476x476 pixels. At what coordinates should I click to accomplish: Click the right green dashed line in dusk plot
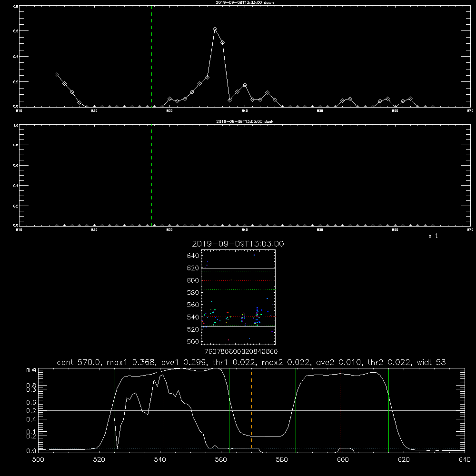[x=263, y=176]
